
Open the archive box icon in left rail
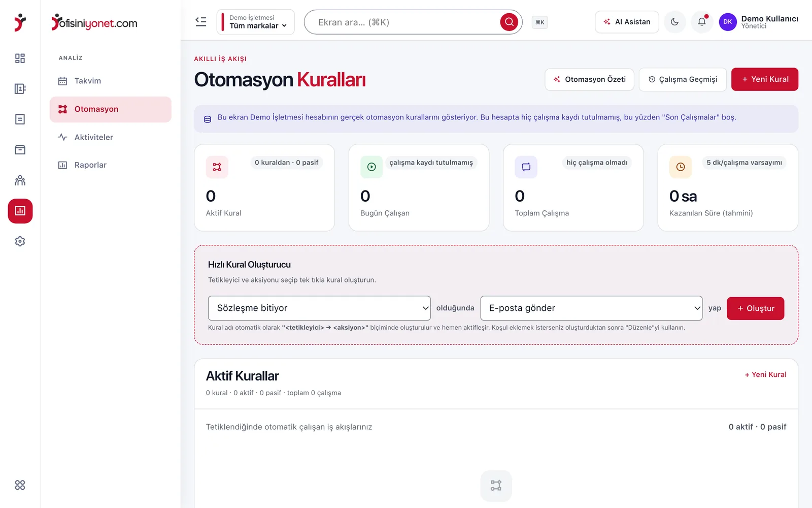click(x=20, y=150)
